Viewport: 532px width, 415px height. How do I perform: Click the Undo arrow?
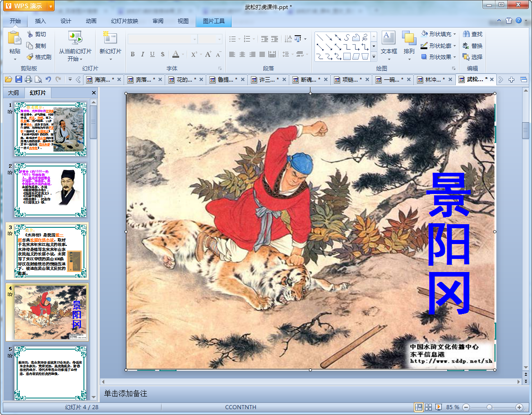[x=48, y=79]
